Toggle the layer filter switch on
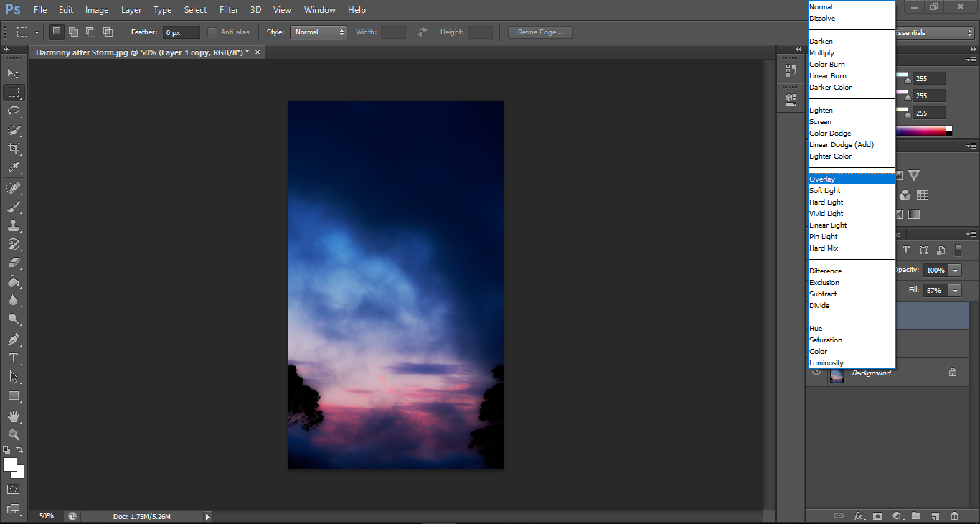 pyautogui.click(x=958, y=251)
